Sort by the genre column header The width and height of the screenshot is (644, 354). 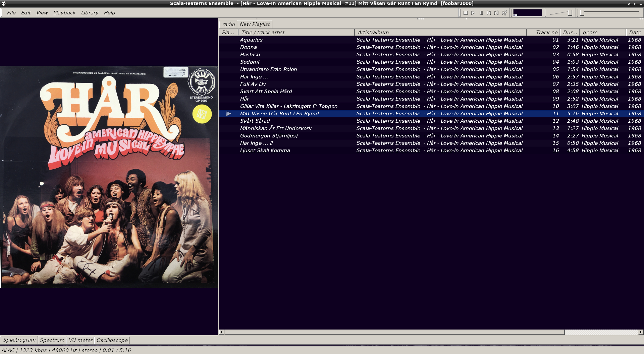603,33
